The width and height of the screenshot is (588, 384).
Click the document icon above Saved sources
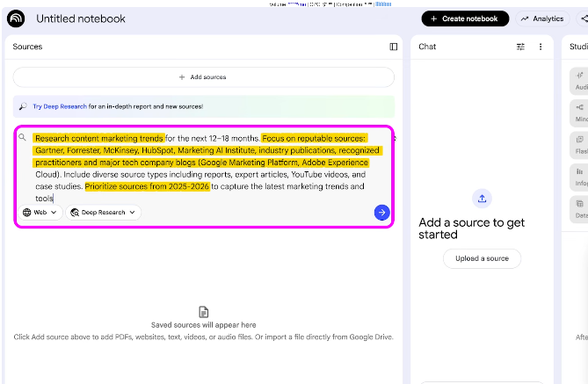(x=204, y=312)
